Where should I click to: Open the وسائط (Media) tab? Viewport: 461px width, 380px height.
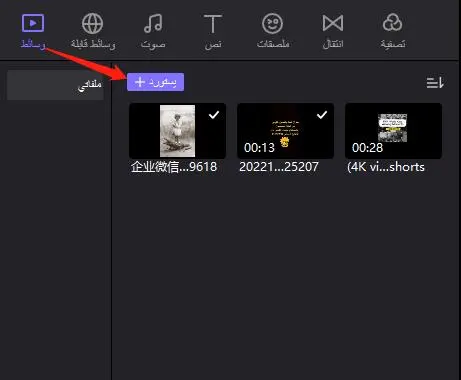point(33,31)
